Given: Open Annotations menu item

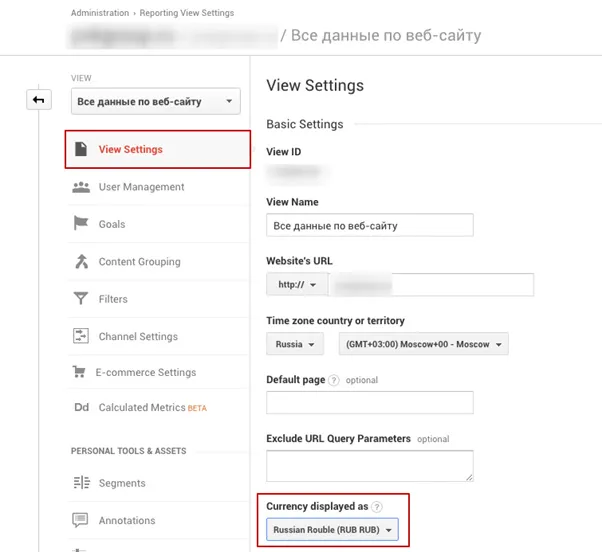Looking at the screenshot, I should [x=158, y=521].
